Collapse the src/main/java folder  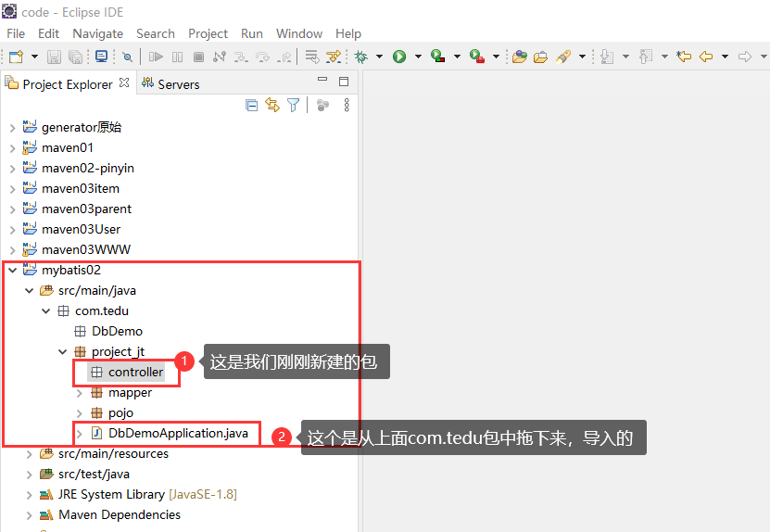[30, 291]
